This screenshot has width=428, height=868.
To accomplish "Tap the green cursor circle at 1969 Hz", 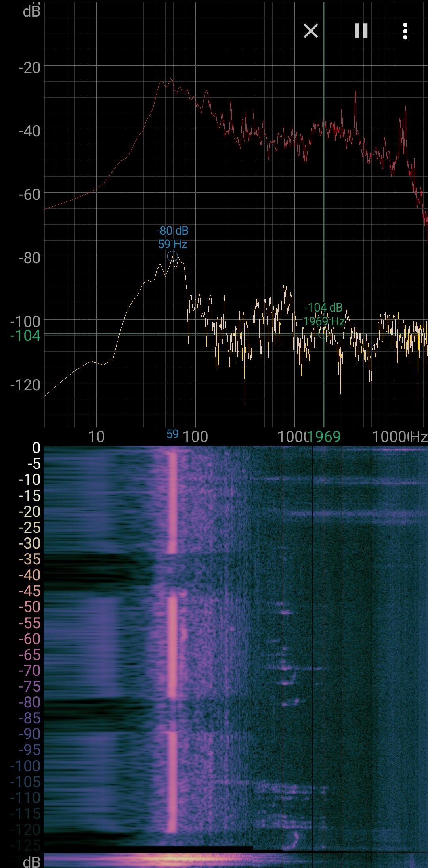I will (324, 334).
